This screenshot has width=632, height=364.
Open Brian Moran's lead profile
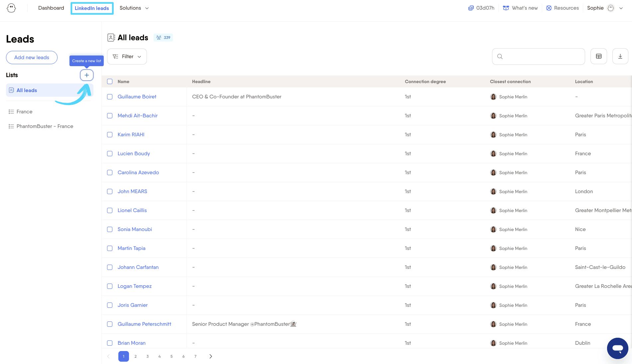(x=132, y=343)
